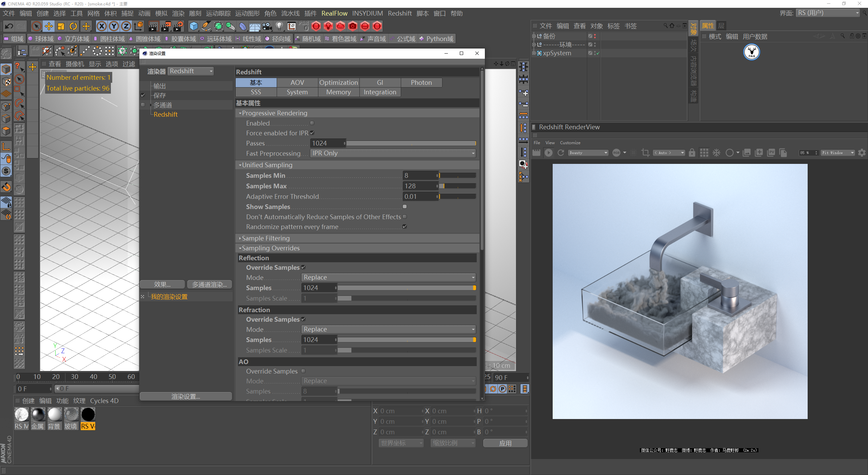Collapse the Progressive Rendering section
Image resolution: width=868 pixels, height=475 pixels.
point(240,113)
